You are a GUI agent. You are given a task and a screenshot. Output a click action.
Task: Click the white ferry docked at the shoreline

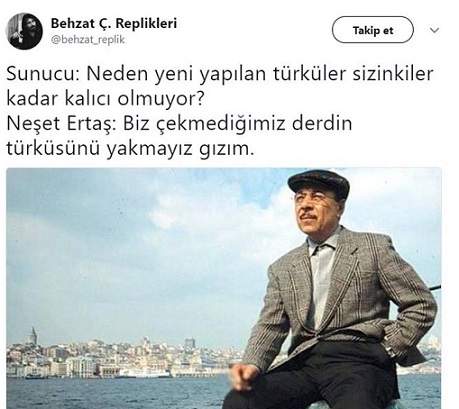pyautogui.click(x=143, y=373)
